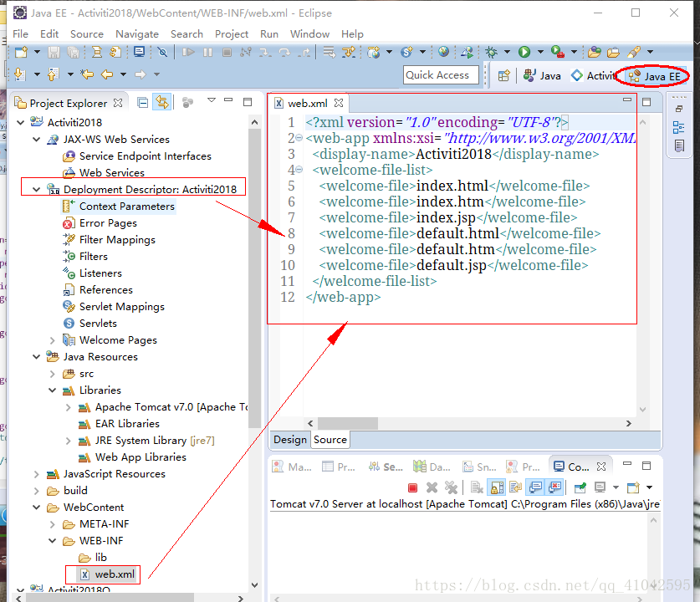Screen dimensions: 700x602
Task: Toggle Show Console on standard output
Action: [x=535, y=487]
